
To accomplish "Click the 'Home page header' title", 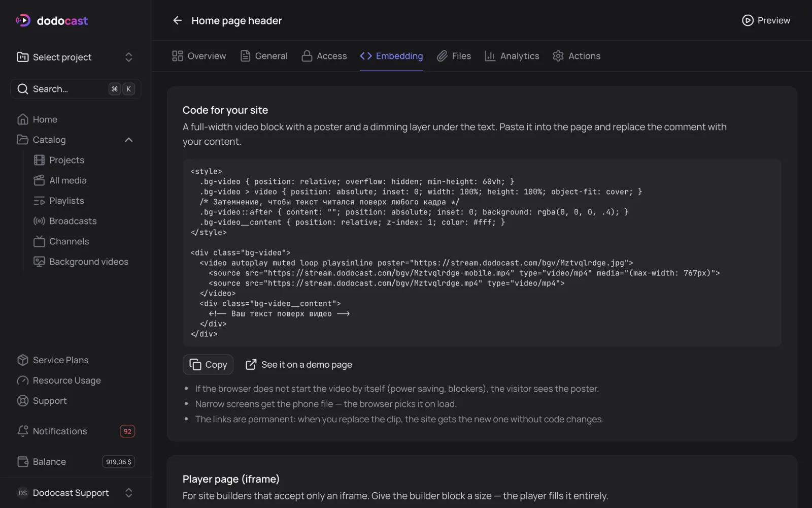I will point(236,21).
